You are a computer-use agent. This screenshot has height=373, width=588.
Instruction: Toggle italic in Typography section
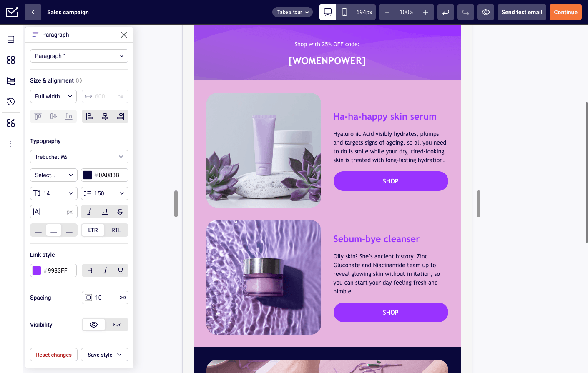pos(89,212)
